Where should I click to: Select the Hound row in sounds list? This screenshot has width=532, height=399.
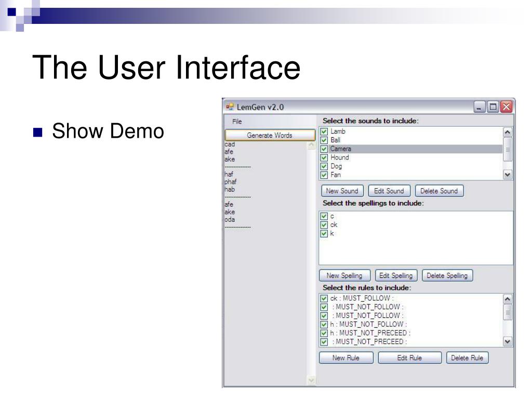pos(411,157)
